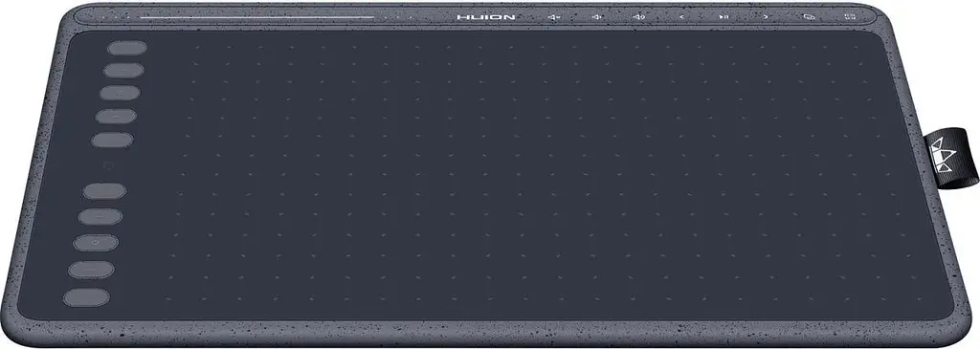Screen dimensions: 980x349
Task: Tap the play/pause soft key
Action: click(x=723, y=17)
